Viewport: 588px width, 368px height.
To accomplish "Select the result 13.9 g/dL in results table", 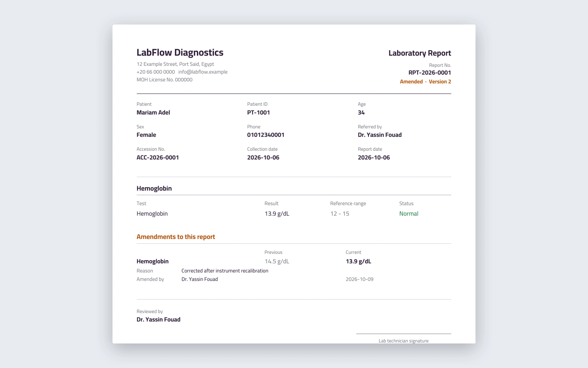I will 277,213.
